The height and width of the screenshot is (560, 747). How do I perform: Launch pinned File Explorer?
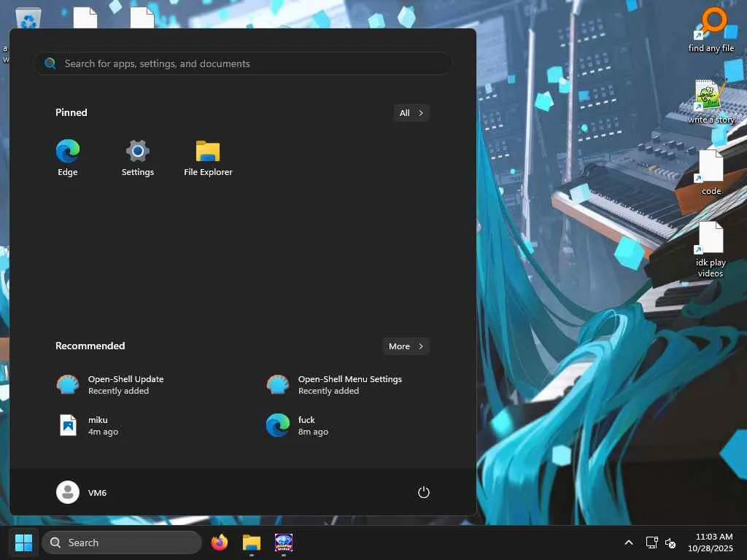(x=208, y=158)
